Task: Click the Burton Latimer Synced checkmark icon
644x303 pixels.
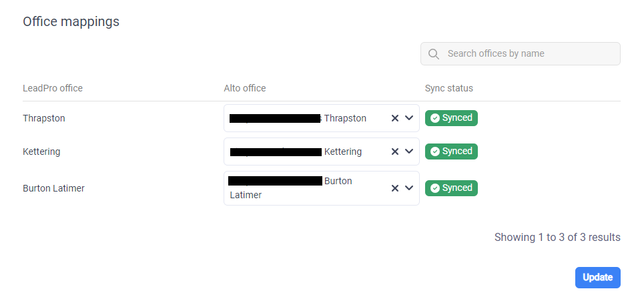Action: (435, 188)
